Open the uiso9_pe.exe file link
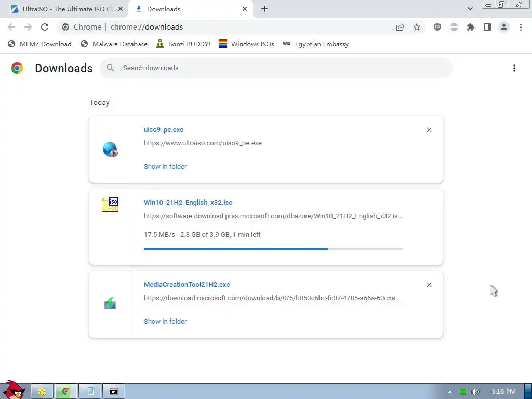 click(x=164, y=129)
